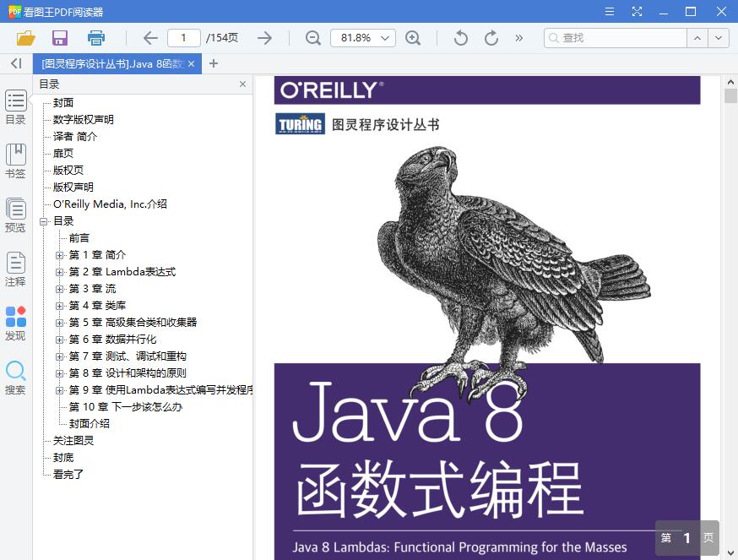Jump to 关注图灵 in outline
738x560 pixels.
[73, 441]
